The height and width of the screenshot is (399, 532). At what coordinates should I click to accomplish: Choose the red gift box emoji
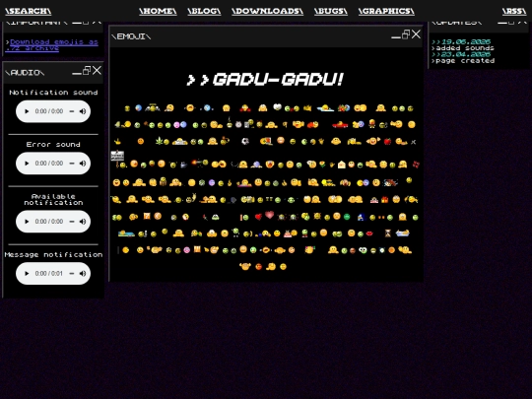tap(384, 200)
